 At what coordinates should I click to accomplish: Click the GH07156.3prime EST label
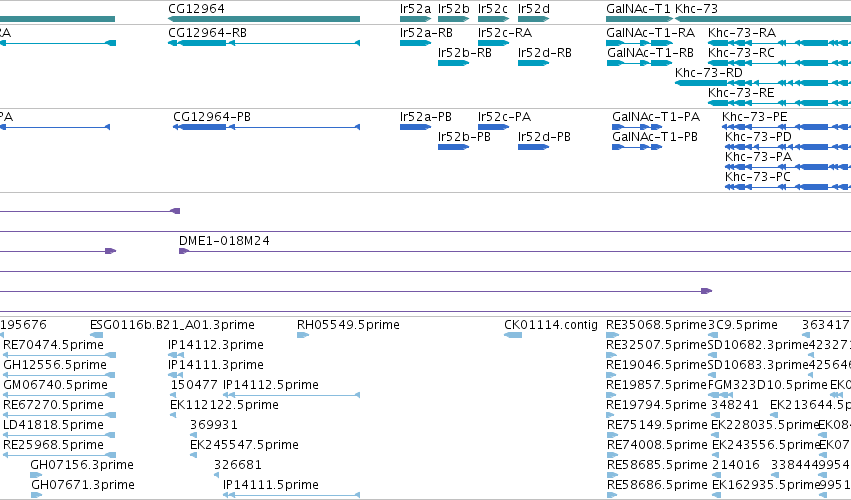click(x=82, y=465)
